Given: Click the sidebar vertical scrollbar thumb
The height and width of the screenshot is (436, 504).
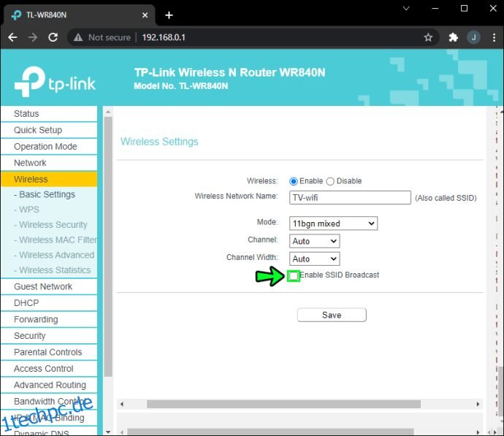Looking at the screenshot, I should pos(108,246).
